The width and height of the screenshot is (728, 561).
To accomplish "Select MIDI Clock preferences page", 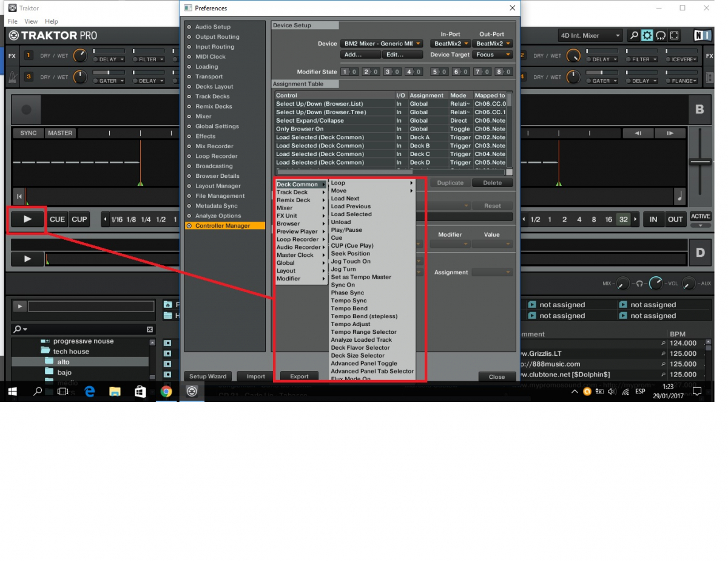I will point(211,56).
